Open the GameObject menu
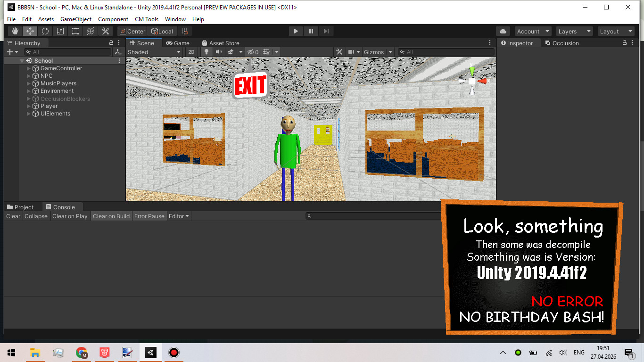This screenshot has width=644, height=362. pos(76,19)
